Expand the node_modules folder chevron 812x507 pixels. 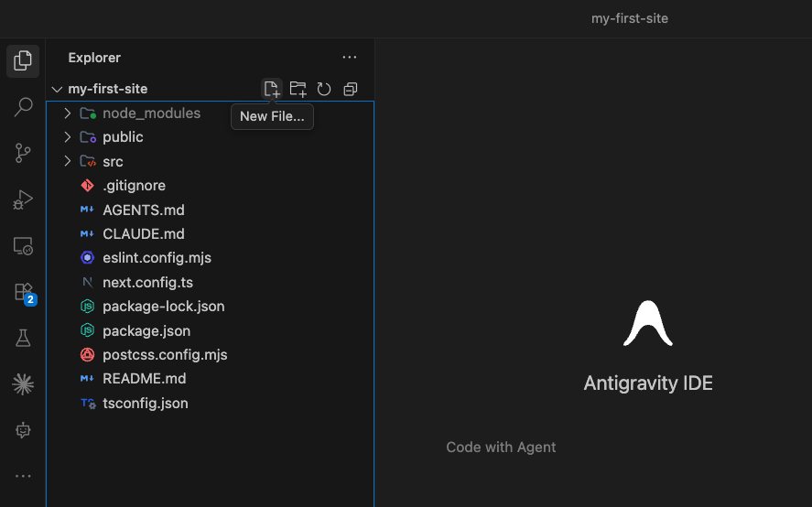pos(68,113)
